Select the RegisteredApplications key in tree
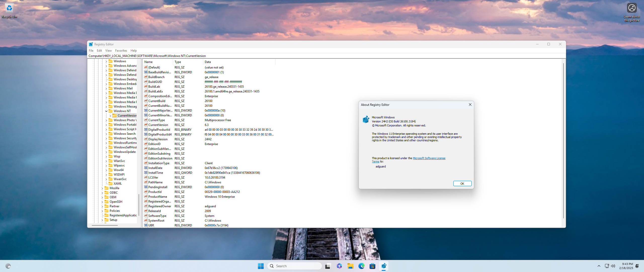644x272 pixels. point(123,215)
